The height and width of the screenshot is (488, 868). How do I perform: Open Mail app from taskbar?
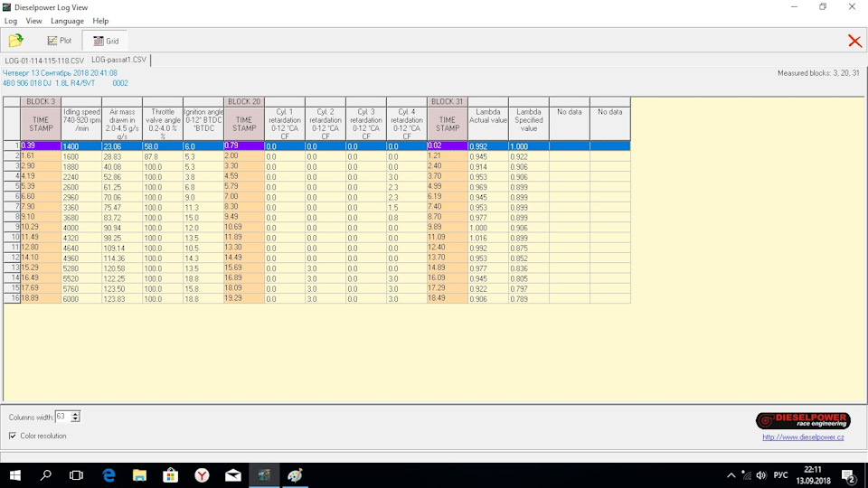(x=233, y=475)
